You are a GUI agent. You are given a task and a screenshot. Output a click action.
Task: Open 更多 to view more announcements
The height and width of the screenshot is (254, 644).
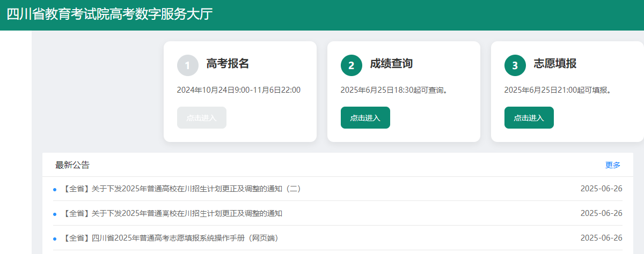click(x=612, y=165)
